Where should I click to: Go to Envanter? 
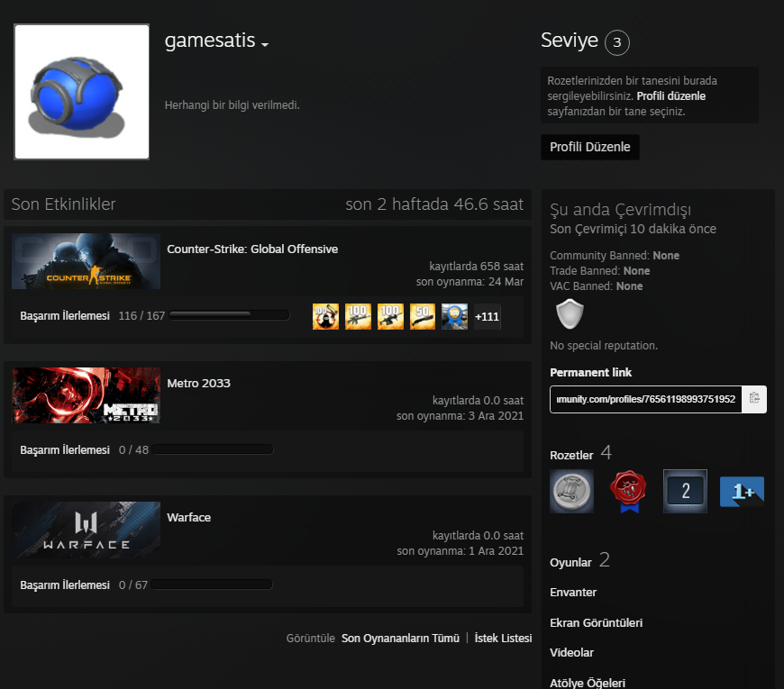pos(573,592)
